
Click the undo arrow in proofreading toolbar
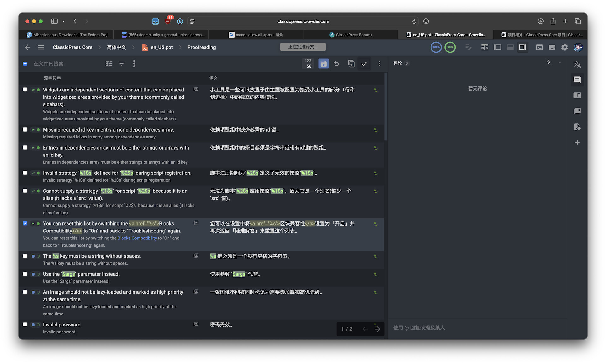point(336,63)
